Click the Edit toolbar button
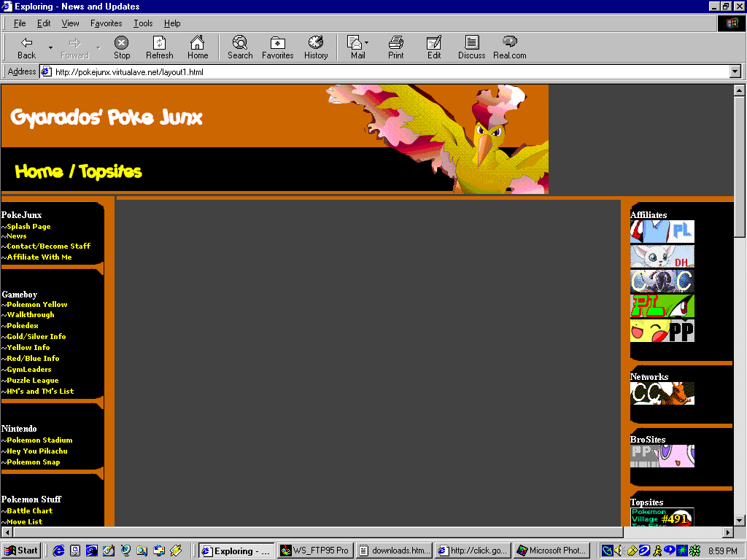This screenshot has height=560, width=747. (433, 47)
